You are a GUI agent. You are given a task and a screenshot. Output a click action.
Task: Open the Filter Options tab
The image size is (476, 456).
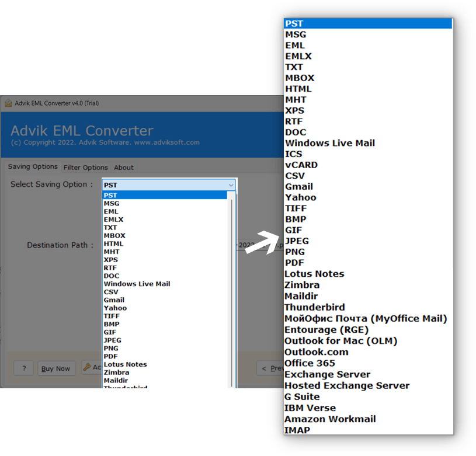[86, 168]
